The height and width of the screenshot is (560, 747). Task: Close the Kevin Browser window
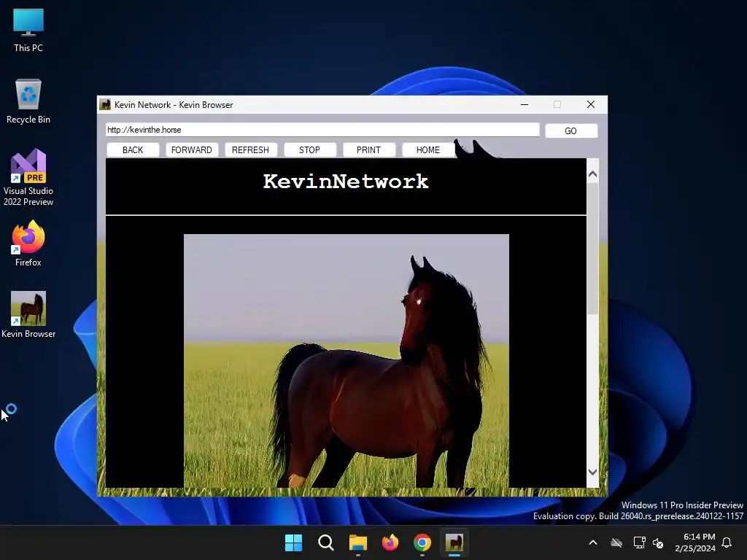(x=591, y=104)
